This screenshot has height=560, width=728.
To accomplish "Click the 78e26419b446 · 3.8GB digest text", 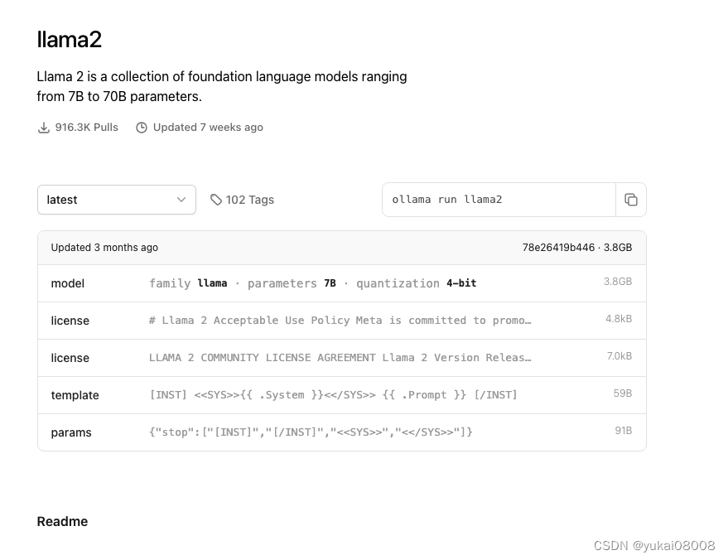I will pyautogui.click(x=577, y=248).
